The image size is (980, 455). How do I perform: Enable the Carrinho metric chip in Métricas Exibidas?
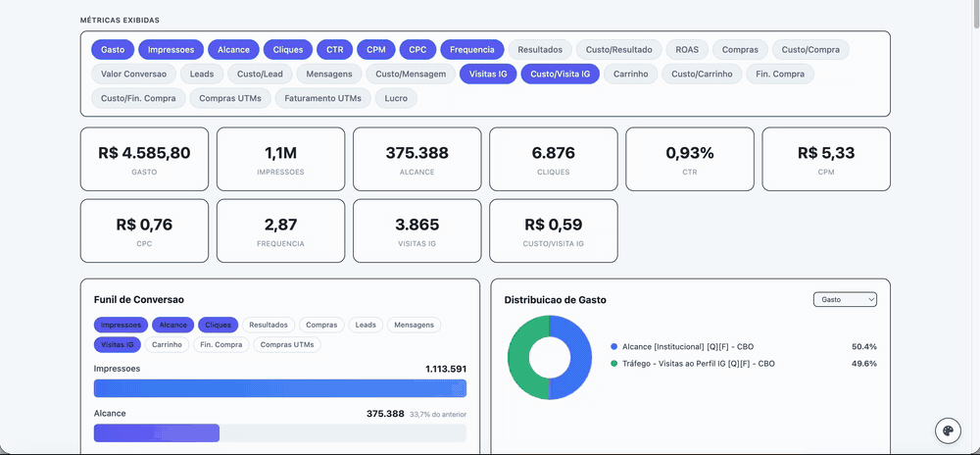(x=631, y=74)
